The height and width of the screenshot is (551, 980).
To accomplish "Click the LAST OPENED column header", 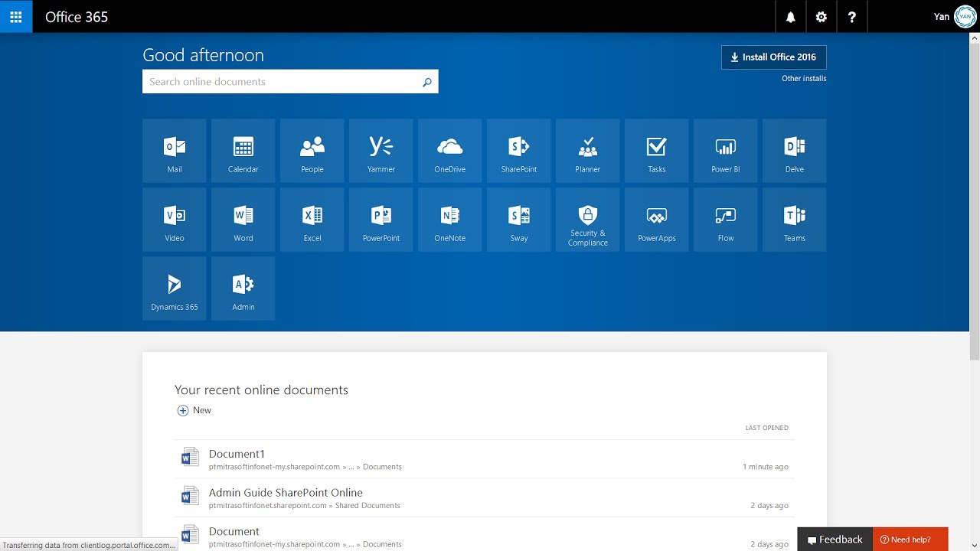I will [x=766, y=428].
